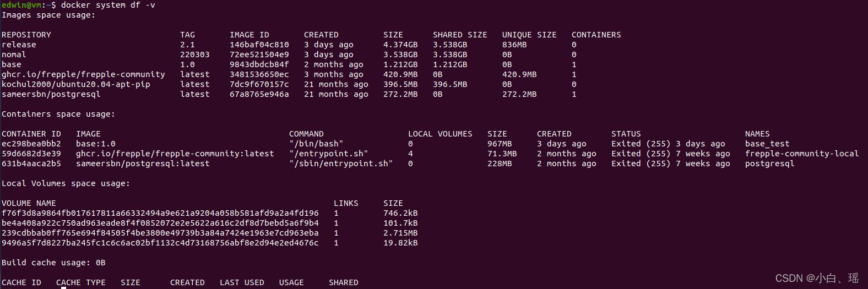Click the volume name starting with 239cdbba
Screen dimensions: 868x289
point(160,233)
